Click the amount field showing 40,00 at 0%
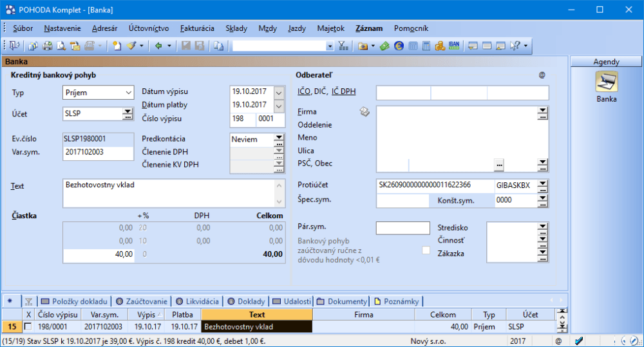Image resolution: width=644 pixels, height=347 pixels. (x=99, y=254)
